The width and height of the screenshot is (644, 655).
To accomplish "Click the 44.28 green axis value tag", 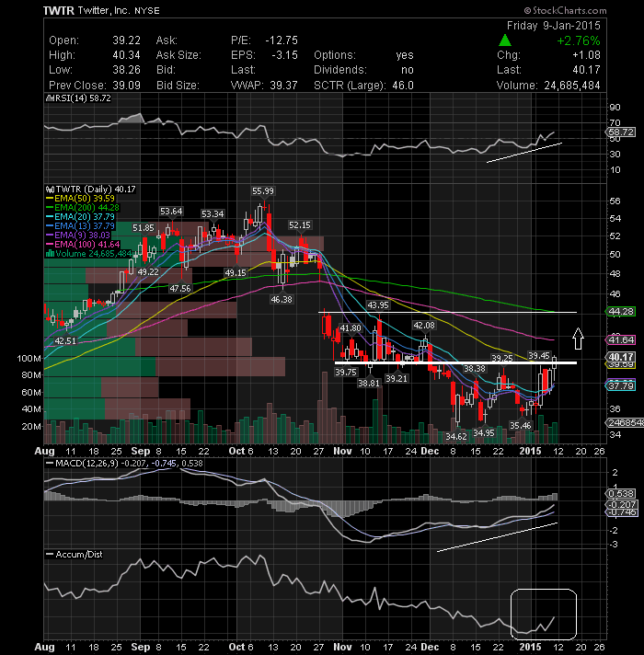I will 621,312.
